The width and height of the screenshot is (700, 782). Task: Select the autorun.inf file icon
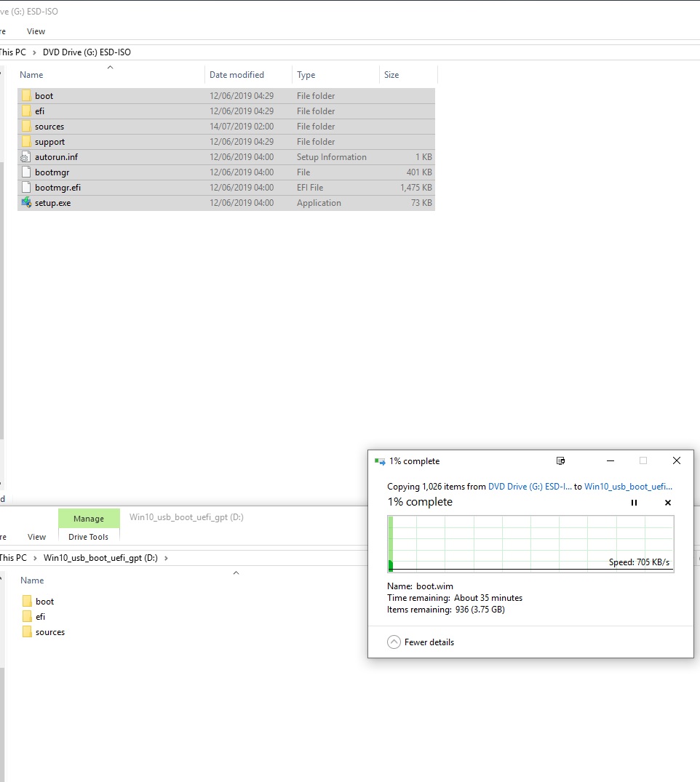[26, 157]
